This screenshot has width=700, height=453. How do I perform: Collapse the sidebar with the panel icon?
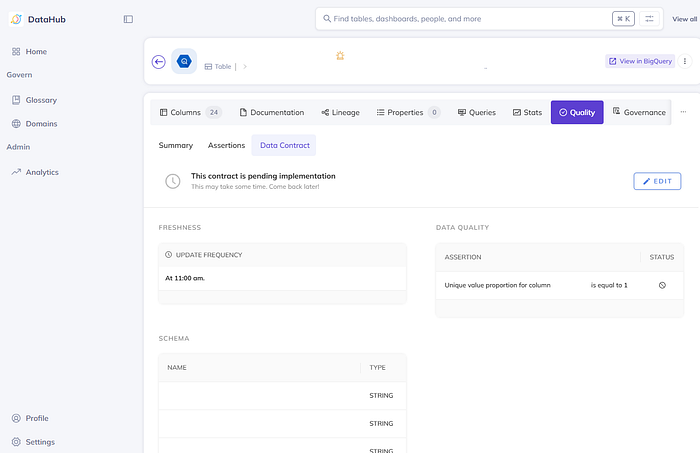128,19
